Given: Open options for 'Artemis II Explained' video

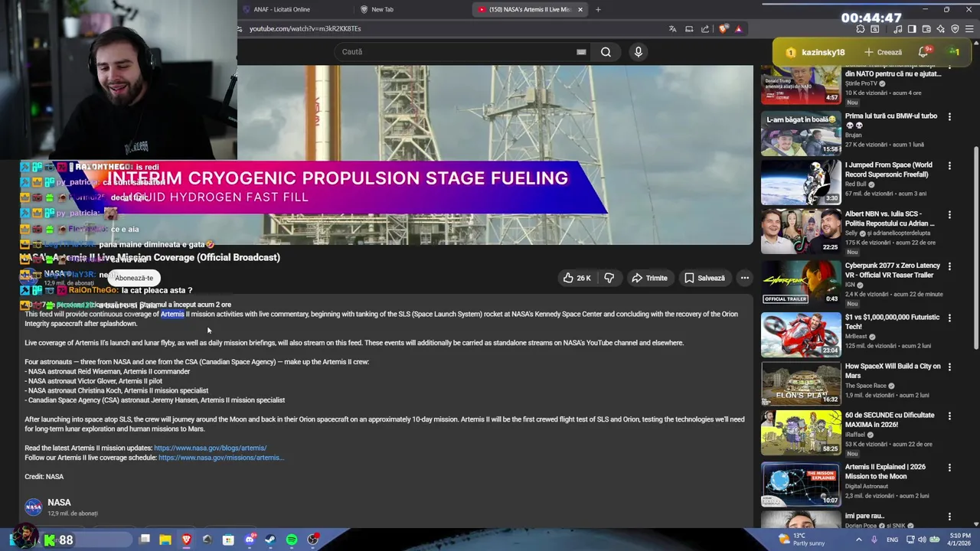Looking at the screenshot, I should point(949,467).
